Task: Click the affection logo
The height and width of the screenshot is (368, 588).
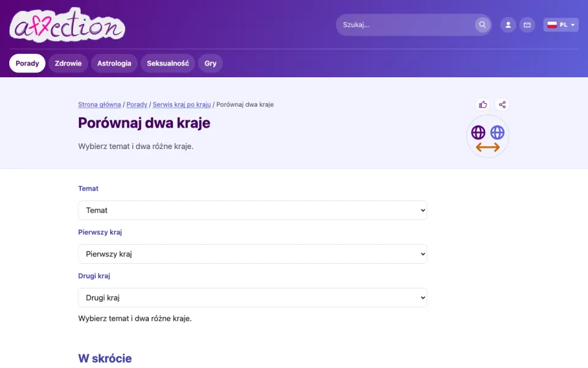Action: coord(67,25)
